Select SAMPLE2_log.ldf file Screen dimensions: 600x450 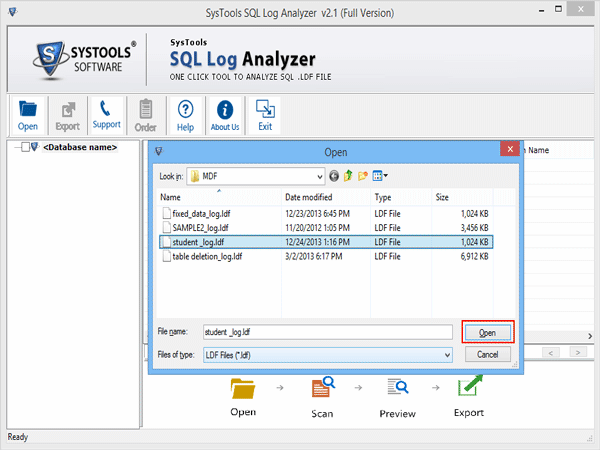click(x=200, y=228)
